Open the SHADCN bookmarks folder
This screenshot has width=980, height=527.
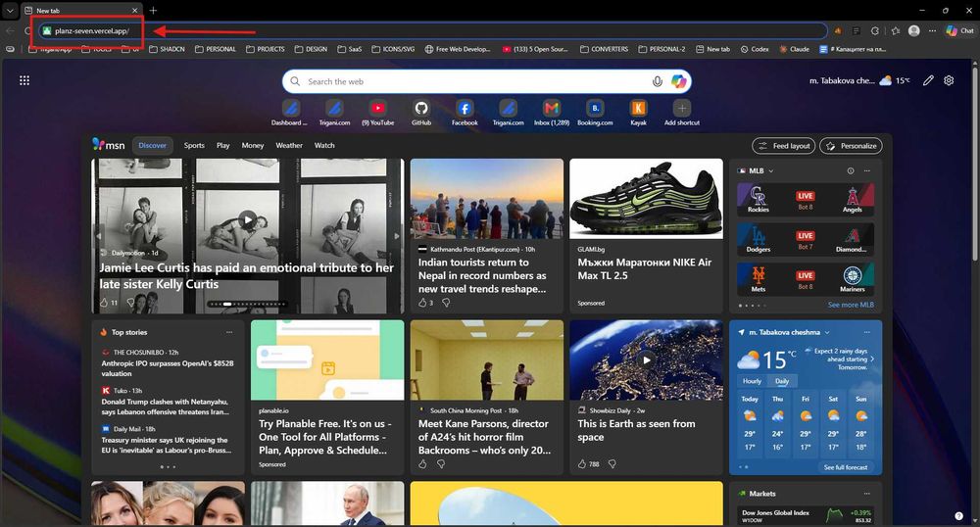[167, 49]
